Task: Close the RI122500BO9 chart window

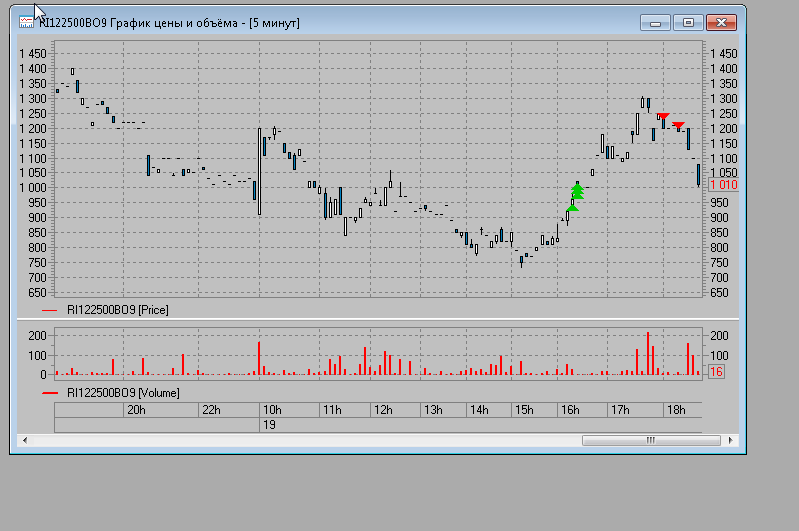Action: coord(720,23)
